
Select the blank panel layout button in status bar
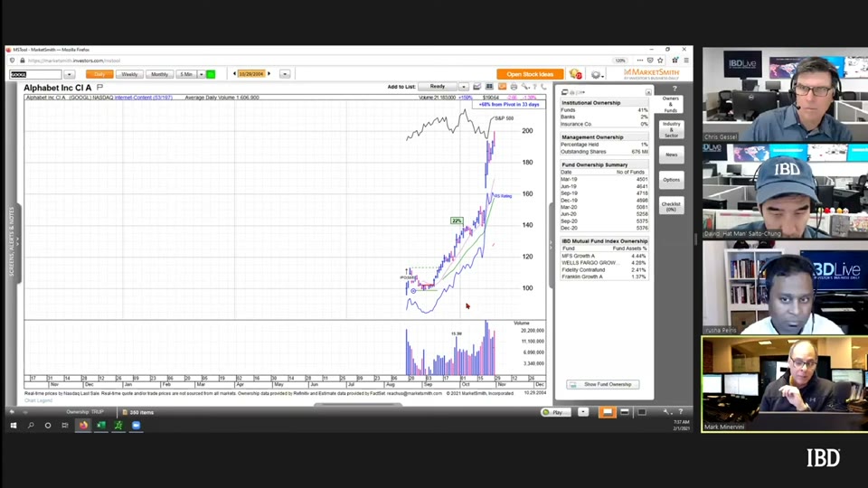642,412
